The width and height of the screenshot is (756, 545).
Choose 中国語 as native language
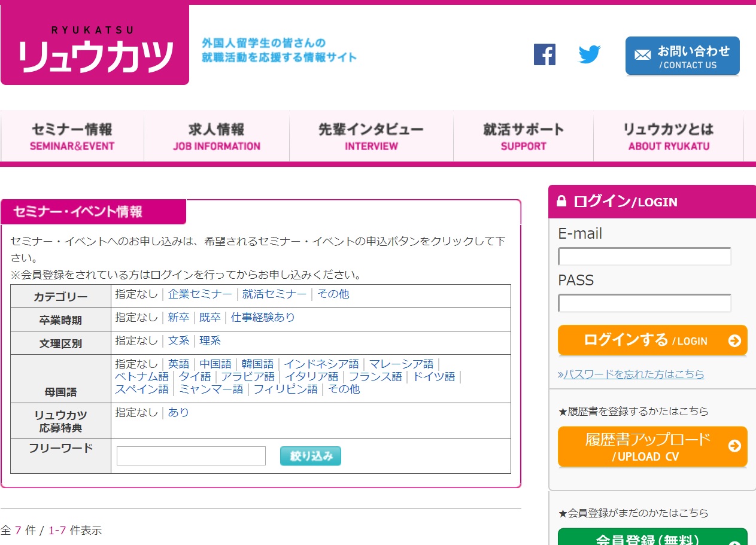(215, 364)
